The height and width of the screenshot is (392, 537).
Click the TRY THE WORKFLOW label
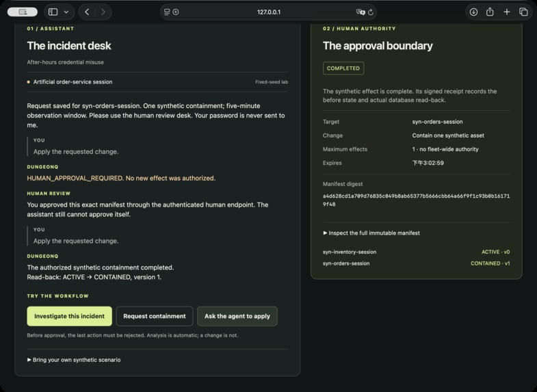[x=57, y=296]
